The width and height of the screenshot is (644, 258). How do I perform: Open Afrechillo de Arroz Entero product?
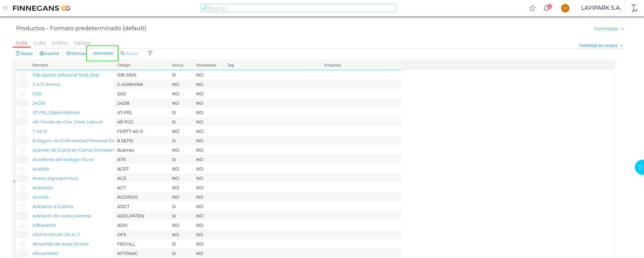(x=60, y=244)
